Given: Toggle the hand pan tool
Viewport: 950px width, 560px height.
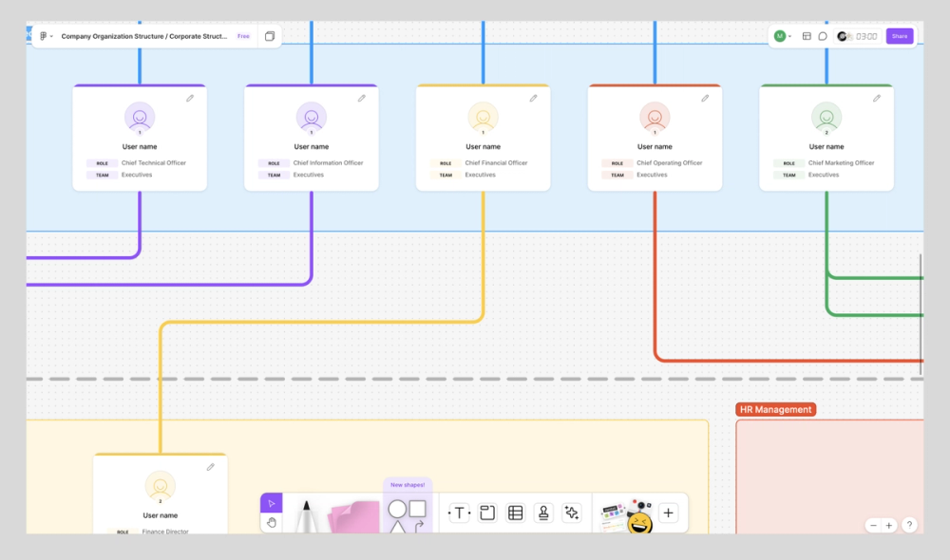Looking at the screenshot, I should (271, 521).
